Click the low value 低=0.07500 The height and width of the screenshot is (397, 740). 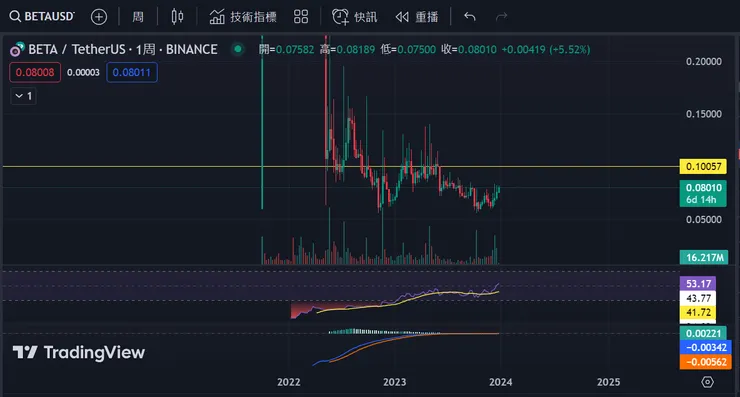coord(408,49)
